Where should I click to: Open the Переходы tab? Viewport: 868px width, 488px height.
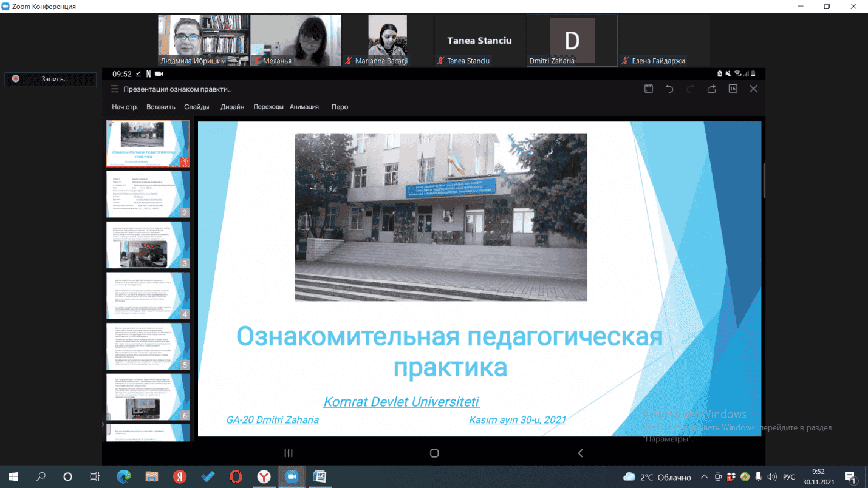tap(268, 107)
